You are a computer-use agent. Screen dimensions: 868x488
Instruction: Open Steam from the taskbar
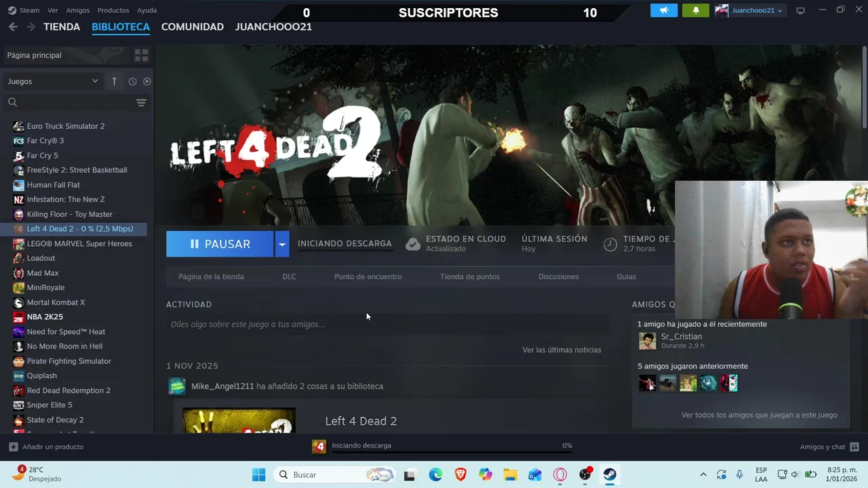point(610,474)
